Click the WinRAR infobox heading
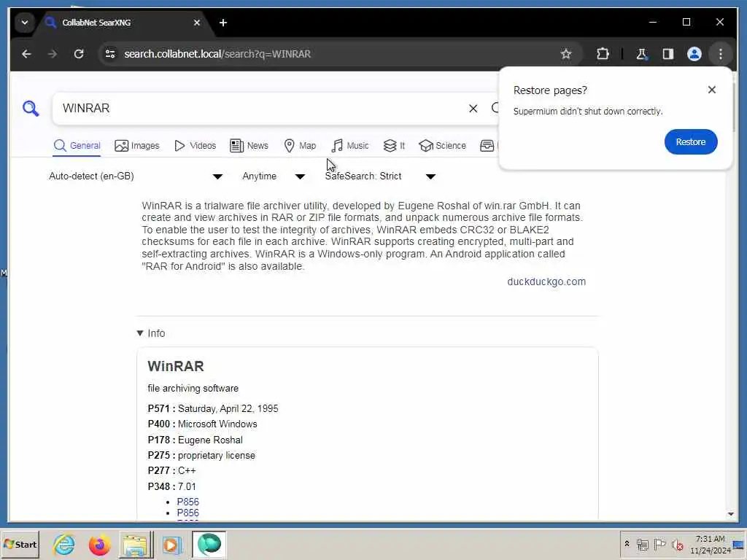This screenshot has height=560, width=747. (176, 366)
